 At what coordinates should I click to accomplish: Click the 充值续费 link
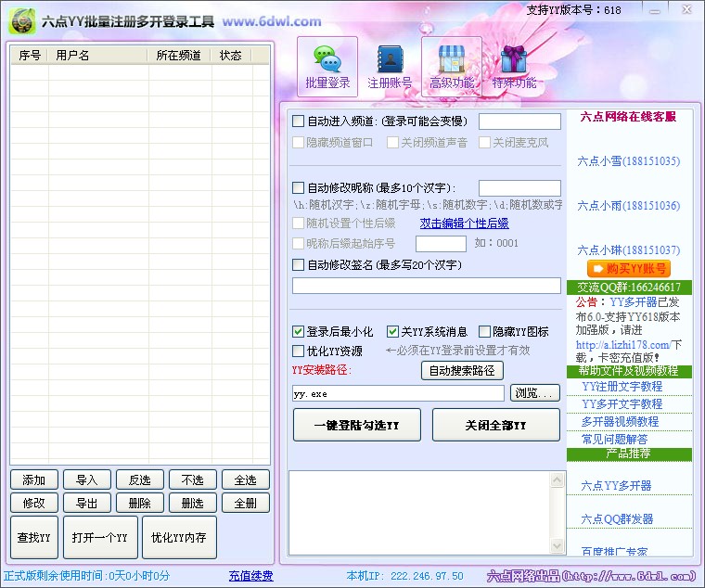point(250,576)
